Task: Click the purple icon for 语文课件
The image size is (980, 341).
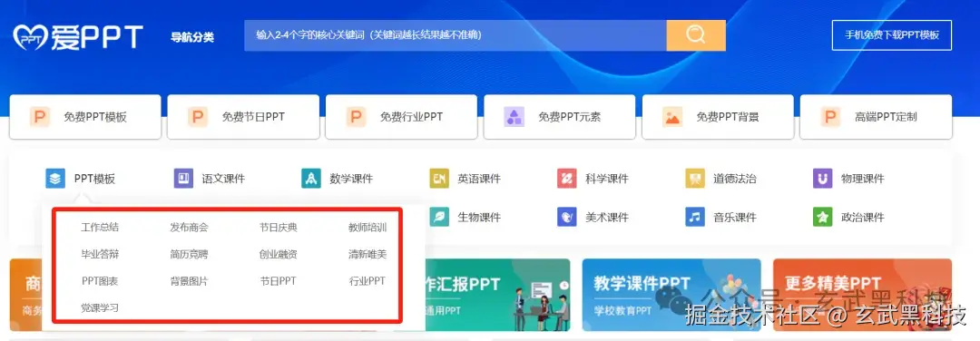Action: [x=183, y=179]
